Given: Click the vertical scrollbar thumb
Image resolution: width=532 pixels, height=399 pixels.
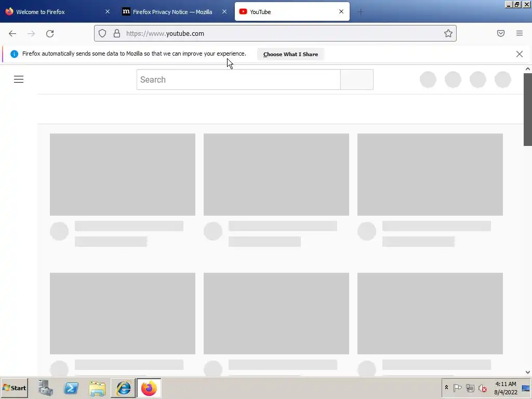Looking at the screenshot, I should (x=528, y=110).
